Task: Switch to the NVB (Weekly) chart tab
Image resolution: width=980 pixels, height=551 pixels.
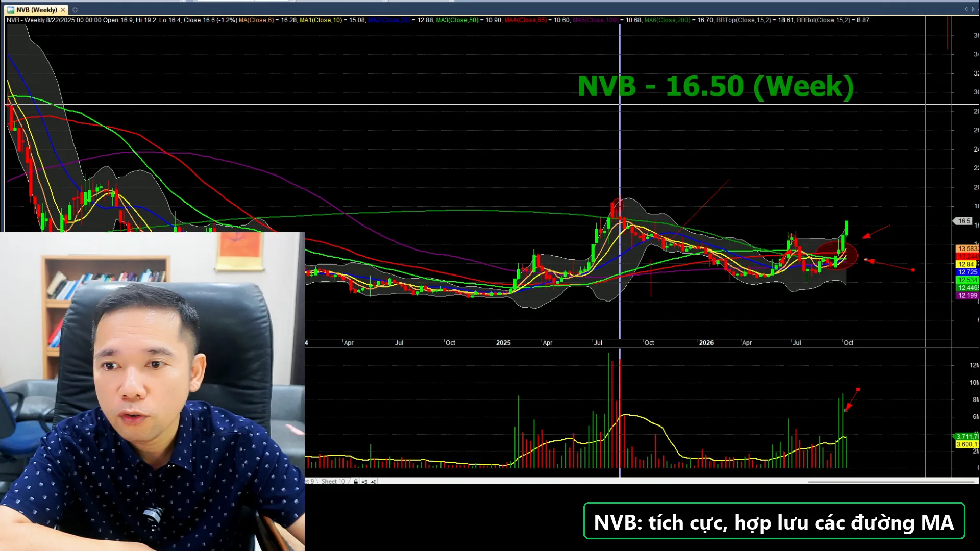Action: [36, 10]
